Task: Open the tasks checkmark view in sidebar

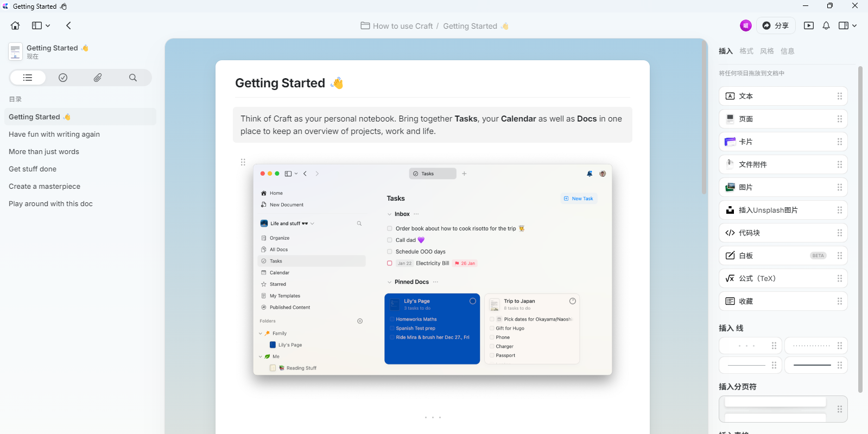Action: 63,78
